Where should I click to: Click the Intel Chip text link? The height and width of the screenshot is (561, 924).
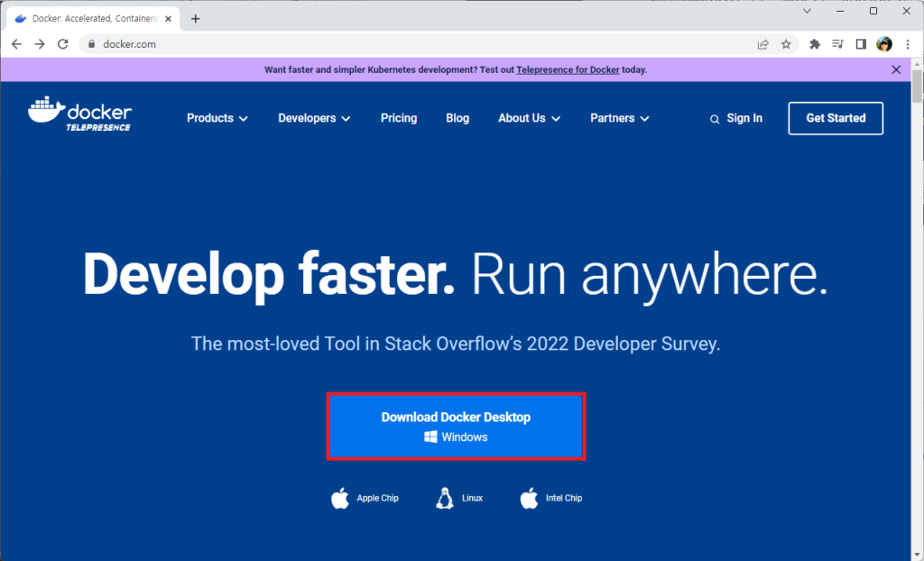[x=564, y=498]
